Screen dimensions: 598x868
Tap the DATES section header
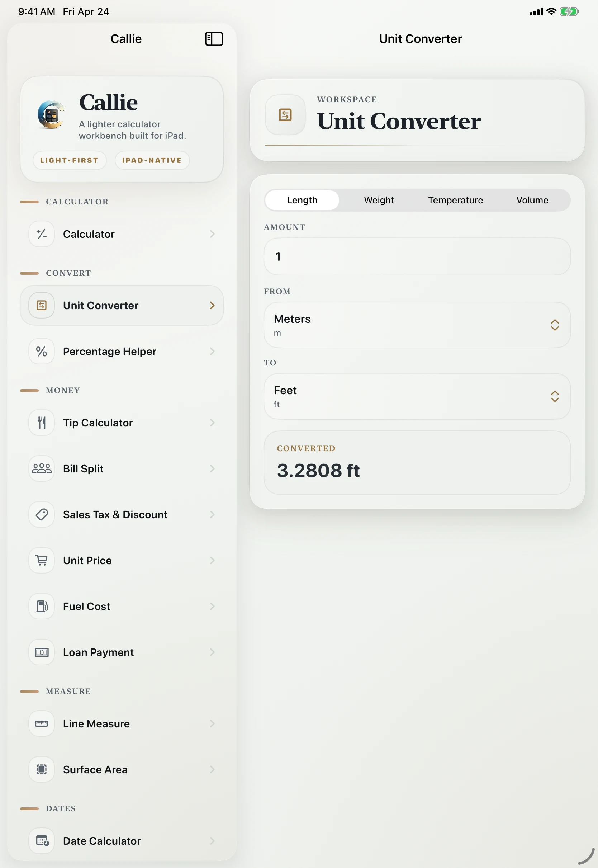point(61,809)
